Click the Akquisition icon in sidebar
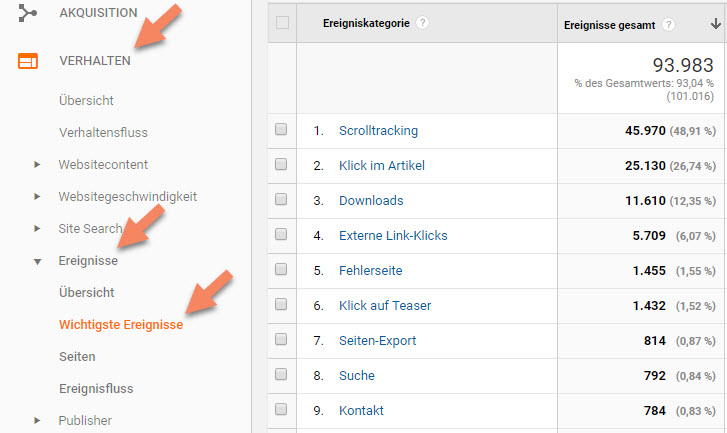The width and height of the screenshot is (727, 433). [x=27, y=13]
